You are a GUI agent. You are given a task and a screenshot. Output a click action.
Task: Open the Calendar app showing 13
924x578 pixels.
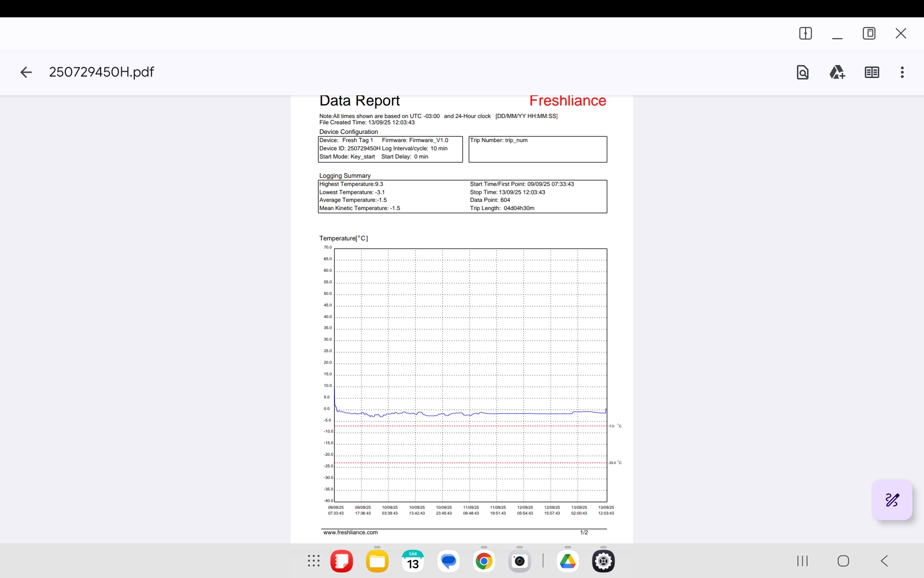tap(412, 561)
